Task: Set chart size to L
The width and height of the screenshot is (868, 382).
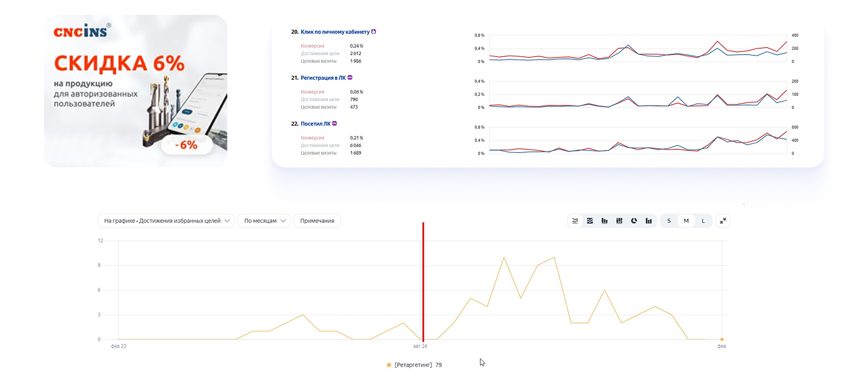Action: (x=703, y=221)
